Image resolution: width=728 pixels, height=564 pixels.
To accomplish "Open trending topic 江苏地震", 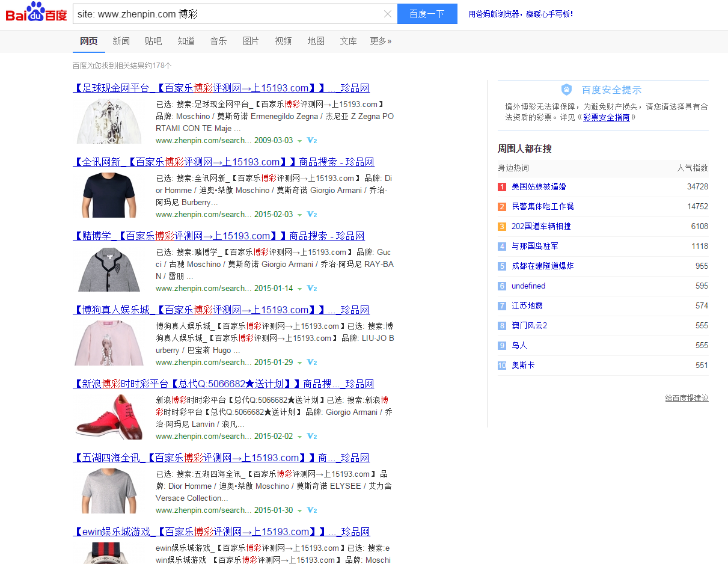I will pyautogui.click(x=527, y=305).
